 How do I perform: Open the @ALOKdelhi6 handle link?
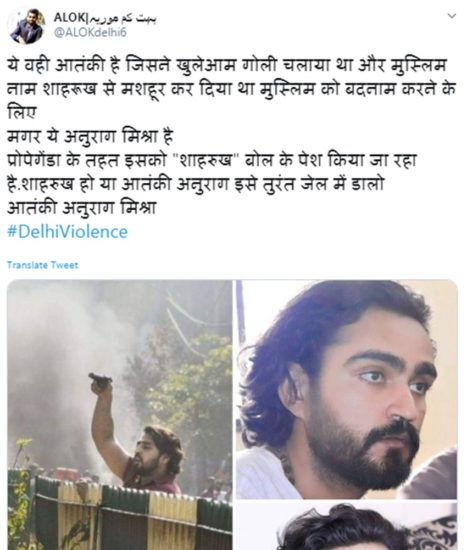coord(90,32)
